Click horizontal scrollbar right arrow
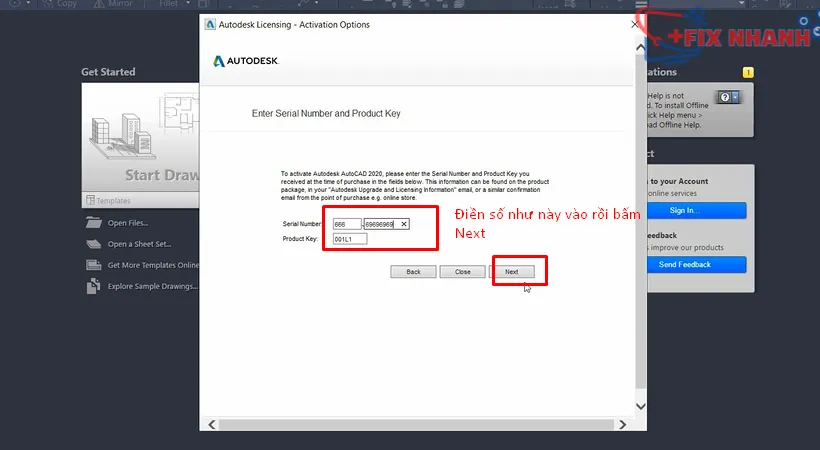Screen dimensions: 820x450 (622, 424)
